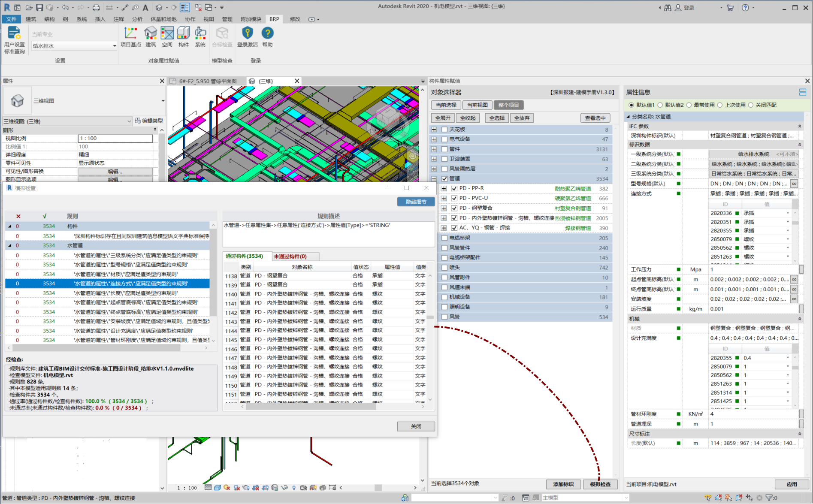Click the save icon in quick access toolbar
Image resolution: width=813 pixels, height=504 pixels.
(x=39, y=8)
